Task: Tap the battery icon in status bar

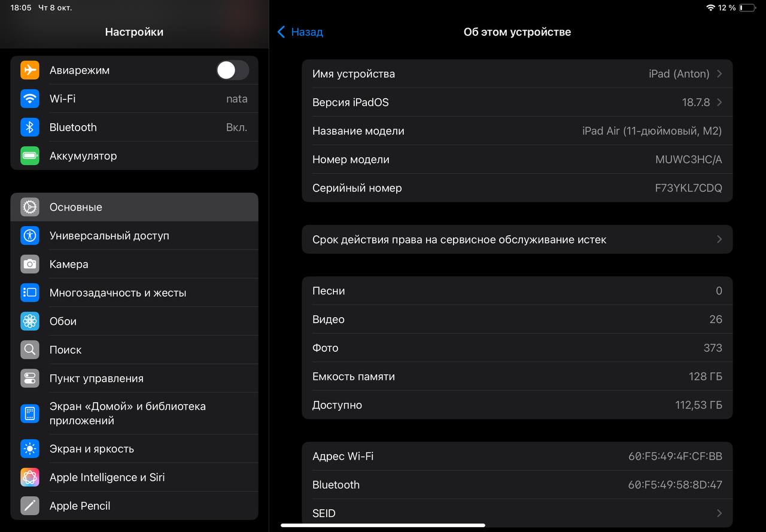Action: click(747, 8)
